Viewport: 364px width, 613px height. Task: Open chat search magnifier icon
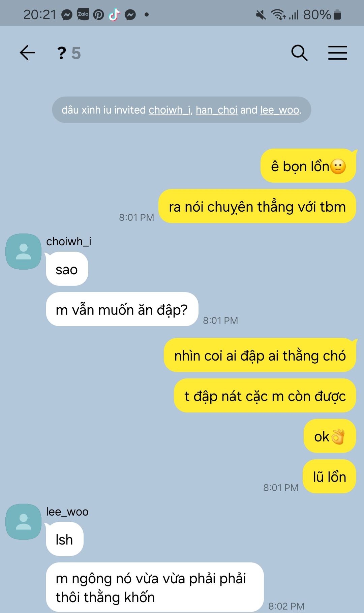pos(299,53)
